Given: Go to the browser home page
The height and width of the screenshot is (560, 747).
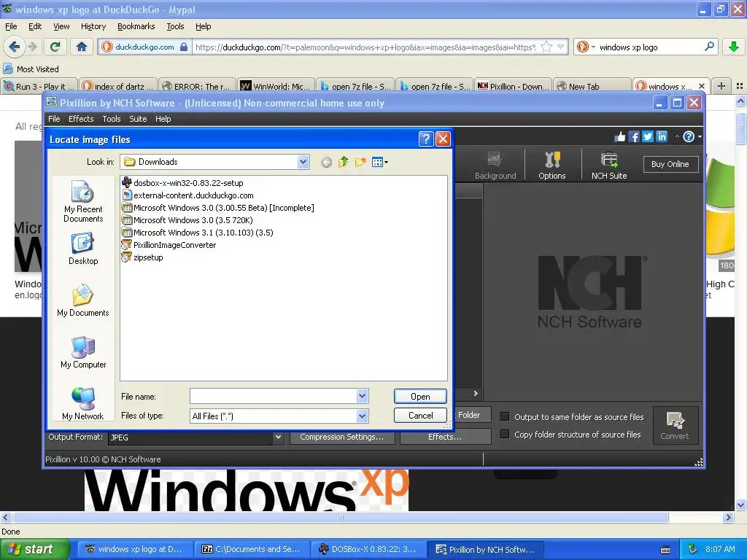Looking at the screenshot, I should coord(82,47).
